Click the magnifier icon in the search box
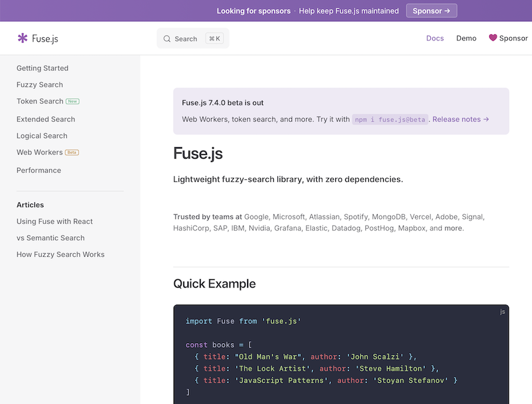The image size is (532, 404). (167, 38)
